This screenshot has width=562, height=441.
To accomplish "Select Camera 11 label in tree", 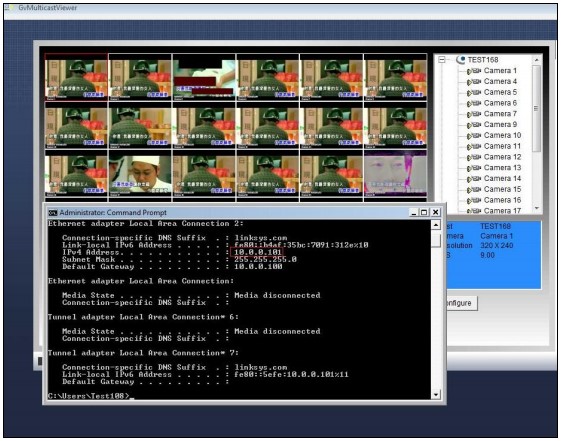I will pos(503,146).
